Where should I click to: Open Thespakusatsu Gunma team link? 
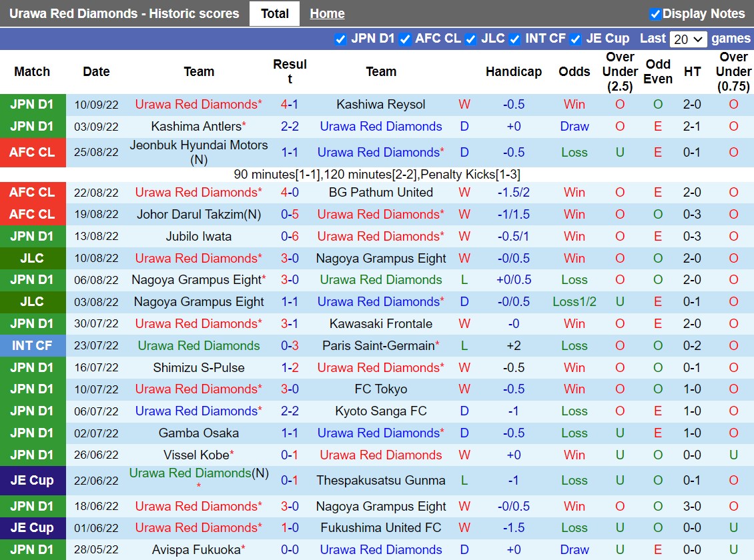pos(380,480)
